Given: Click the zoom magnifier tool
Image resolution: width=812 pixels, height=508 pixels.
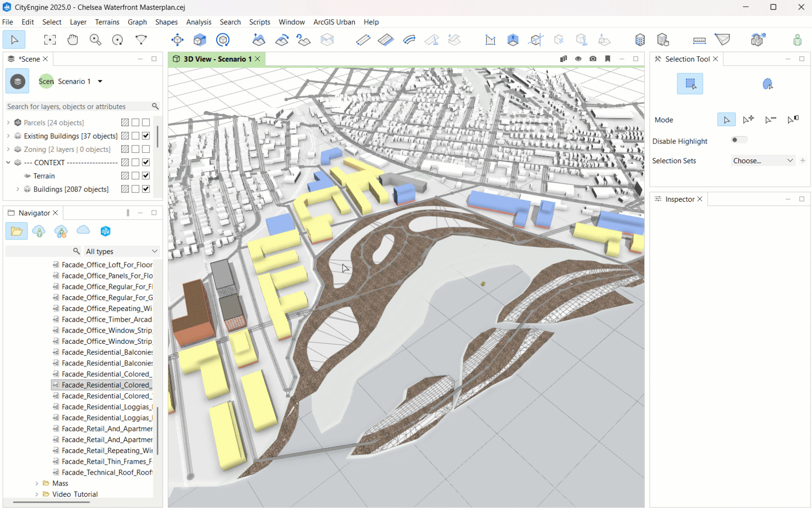Looking at the screenshot, I should tap(95, 40).
